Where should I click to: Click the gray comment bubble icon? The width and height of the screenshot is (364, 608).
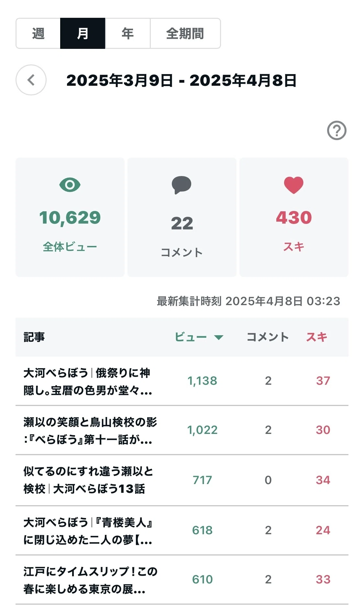[182, 185]
